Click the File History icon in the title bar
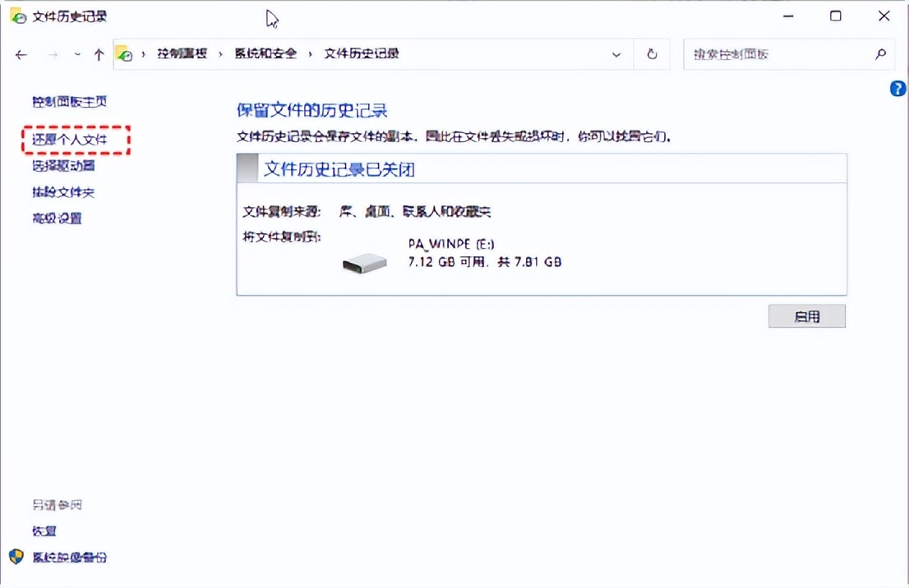The height and width of the screenshot is (588, 909). [17, 15]
